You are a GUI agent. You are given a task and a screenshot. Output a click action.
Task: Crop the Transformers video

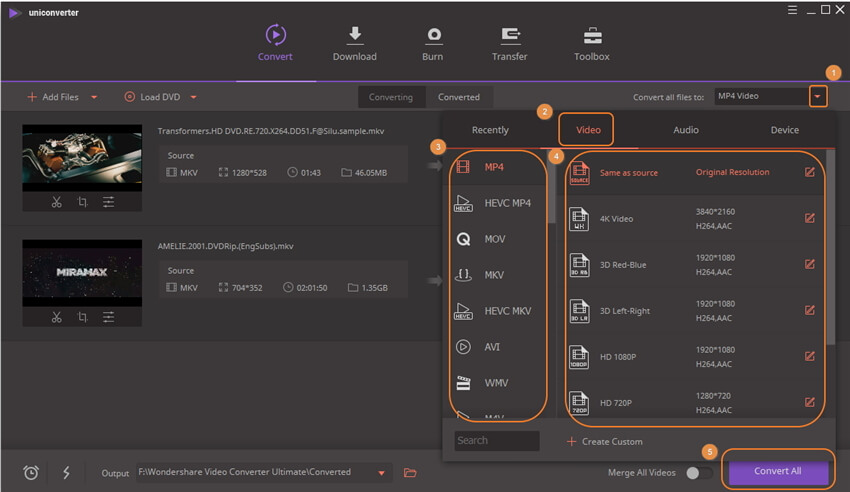[82, 202]
